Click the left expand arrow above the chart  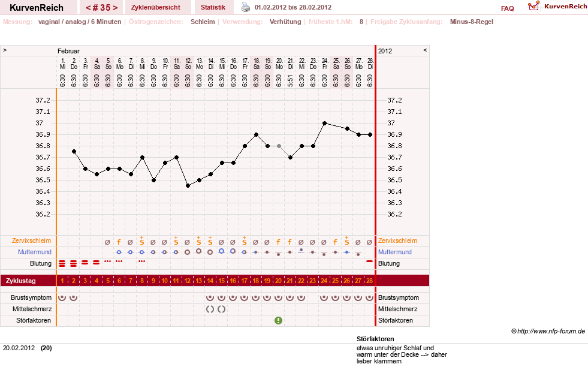[x=5, y=50]
